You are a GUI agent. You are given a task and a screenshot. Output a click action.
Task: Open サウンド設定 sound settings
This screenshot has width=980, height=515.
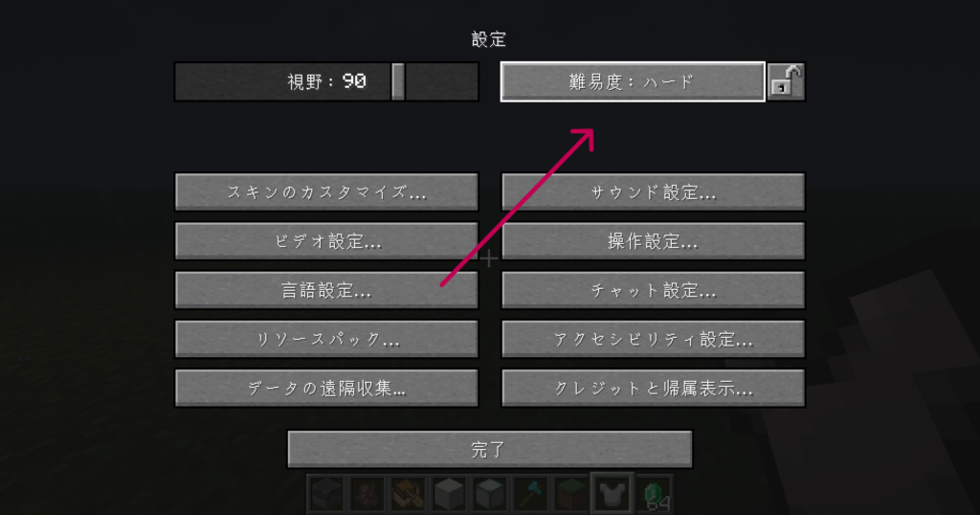(x=653, y=191)
